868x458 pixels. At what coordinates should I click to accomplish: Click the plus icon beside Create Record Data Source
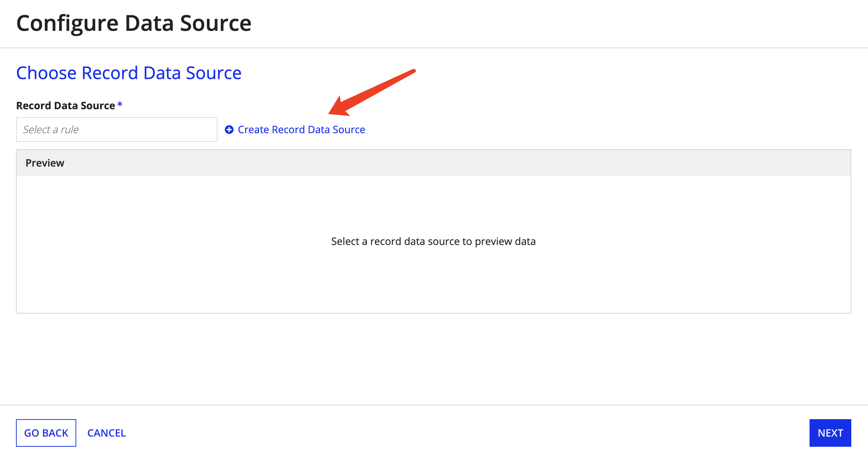click(x=229, y=130)
